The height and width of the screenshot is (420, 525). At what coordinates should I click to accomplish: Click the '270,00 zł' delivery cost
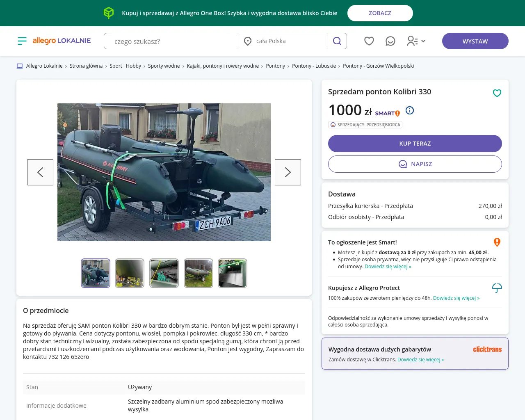pyautogui.click(x=490, y=206)
